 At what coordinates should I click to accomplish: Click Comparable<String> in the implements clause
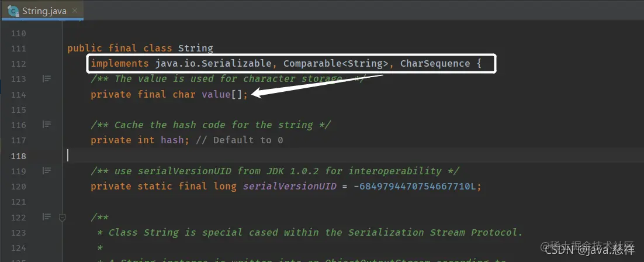(336, 64)
